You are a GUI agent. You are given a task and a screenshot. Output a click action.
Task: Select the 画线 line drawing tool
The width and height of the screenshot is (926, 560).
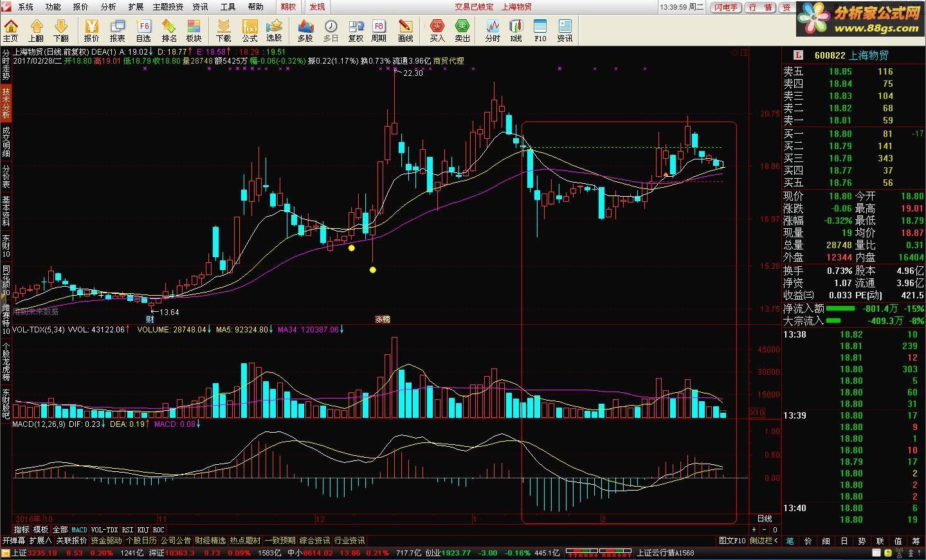[406, 30]
